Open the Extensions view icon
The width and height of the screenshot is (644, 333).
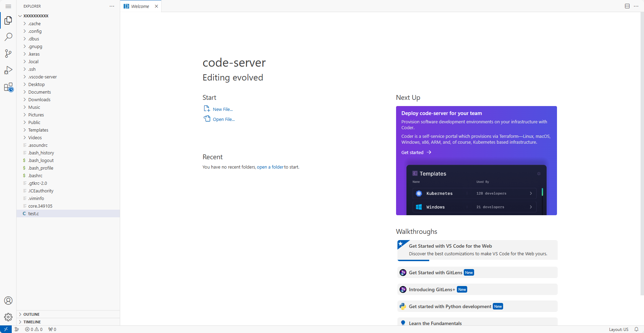click(8, 87)
